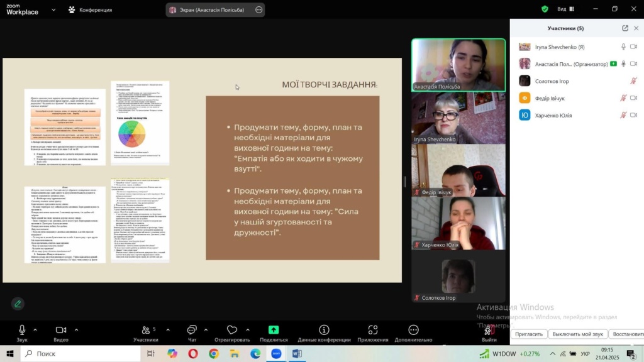Click the screen-sharing indicator beside Анастасія Пол..
This screenshot has width=644, height=362.
613,63
